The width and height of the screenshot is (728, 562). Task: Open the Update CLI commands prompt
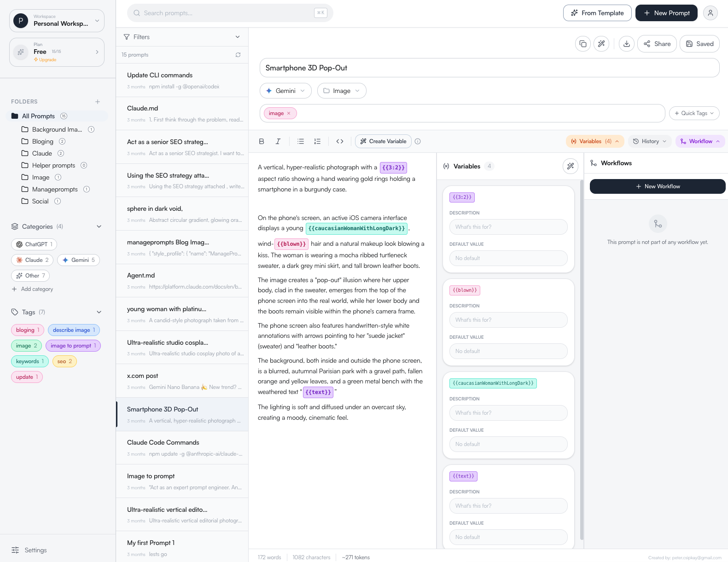coord(182,80)
